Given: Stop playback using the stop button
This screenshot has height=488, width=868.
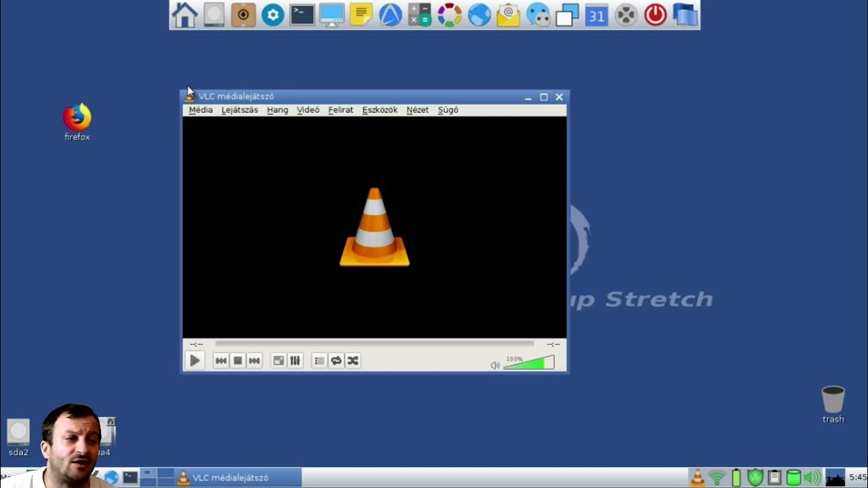Looking at the screenshot, I should pyautogui.click(x=237, y=361).
